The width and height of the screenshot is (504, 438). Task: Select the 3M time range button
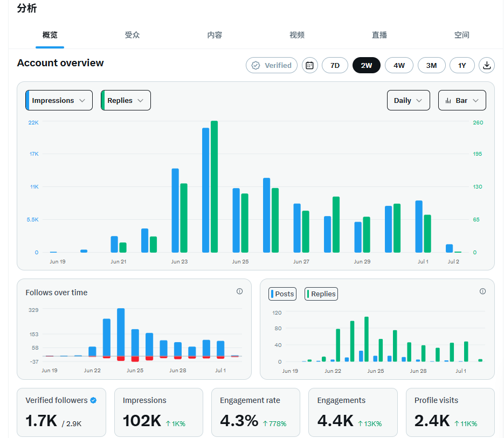click(431, 66)
